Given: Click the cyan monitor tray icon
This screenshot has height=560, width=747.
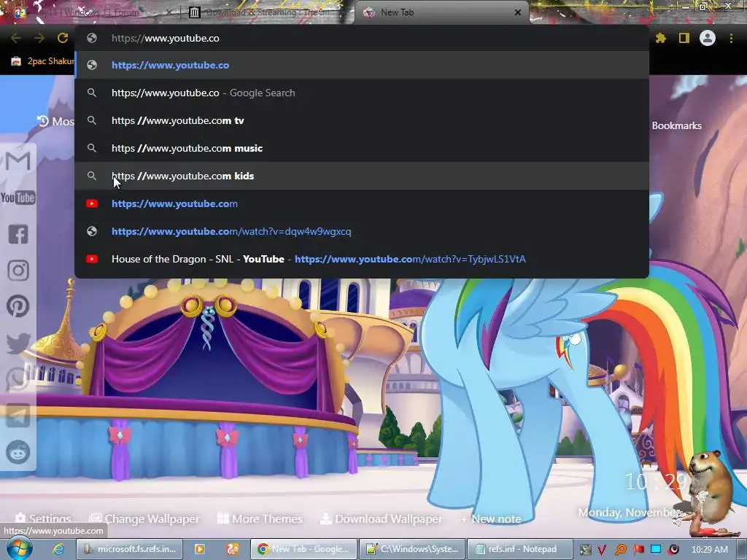Looking at the screenshot, I should pyautogui.click(x=656, y=550).
